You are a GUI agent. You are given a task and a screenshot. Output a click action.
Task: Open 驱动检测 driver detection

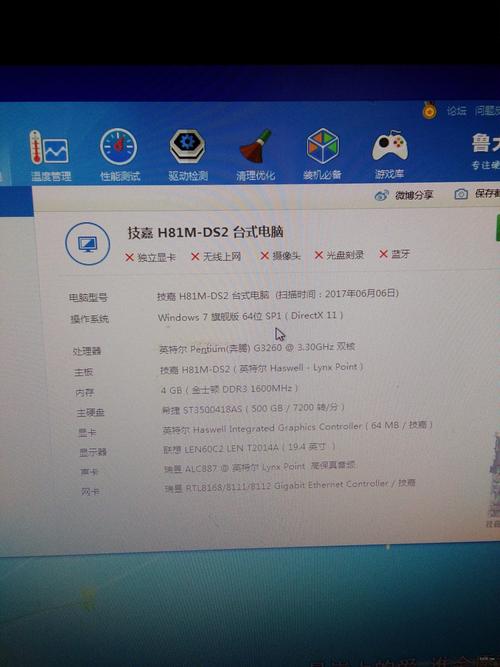click(x=188, y=155)
